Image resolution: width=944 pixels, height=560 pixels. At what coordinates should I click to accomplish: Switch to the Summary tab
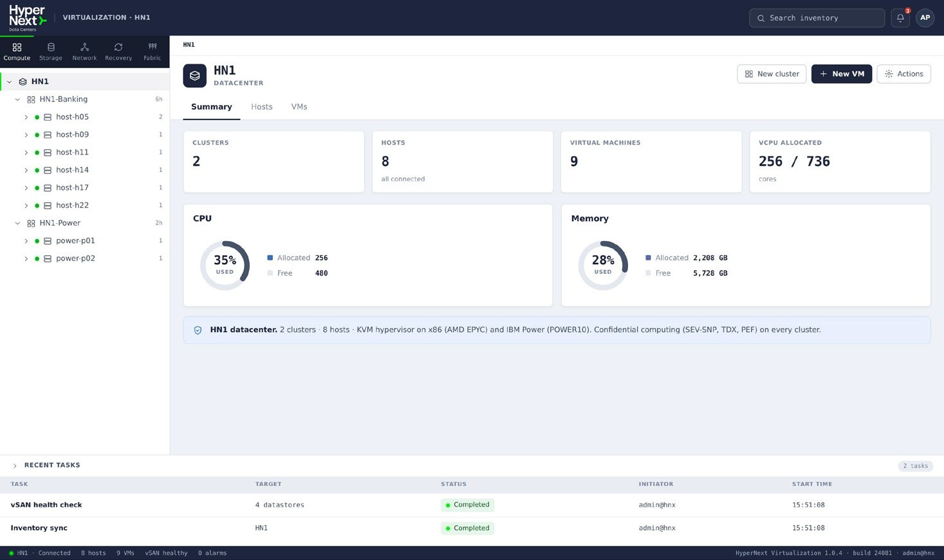(x=211, y=107)
